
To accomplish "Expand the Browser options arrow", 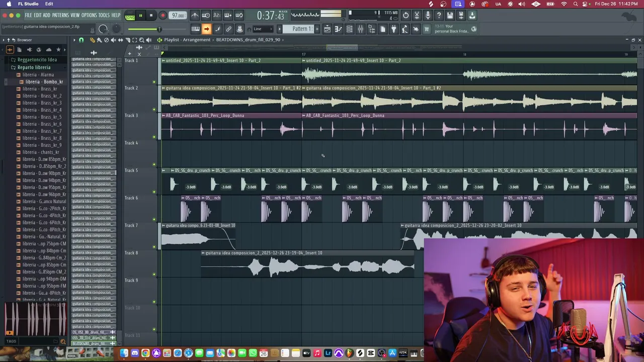I will pos(4,40).
